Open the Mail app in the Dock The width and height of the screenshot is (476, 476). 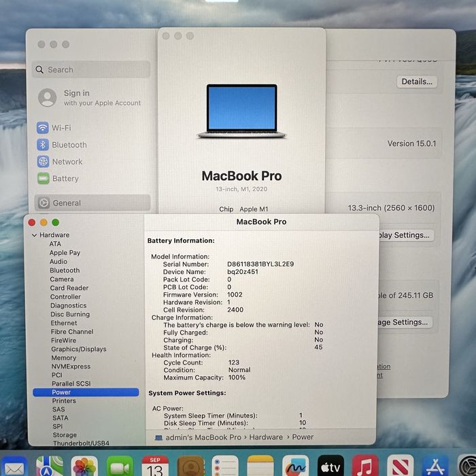coord(14,467)
